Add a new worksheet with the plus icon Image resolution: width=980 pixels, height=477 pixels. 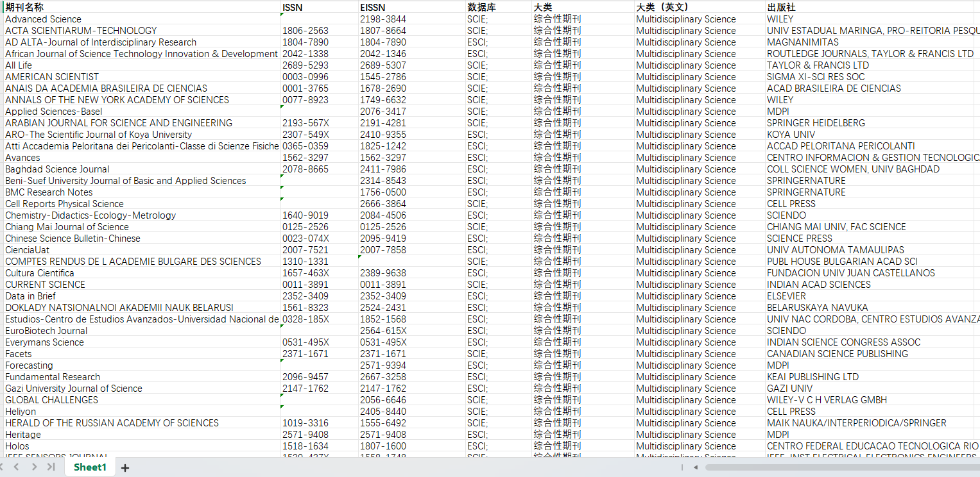point(125,467)
